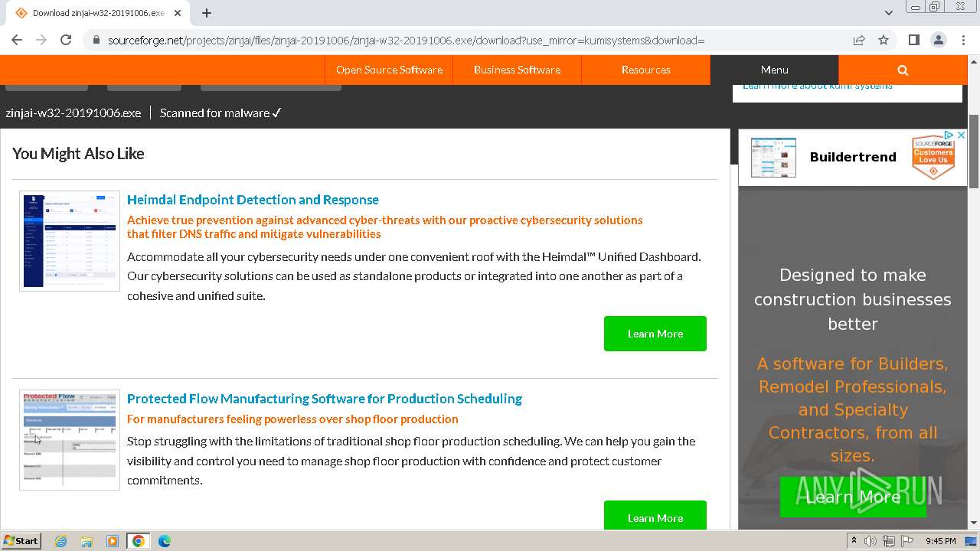Follow the Learn more about kumi systems link
The width and height of the screenshot is (980, 551).
point(817,86)
